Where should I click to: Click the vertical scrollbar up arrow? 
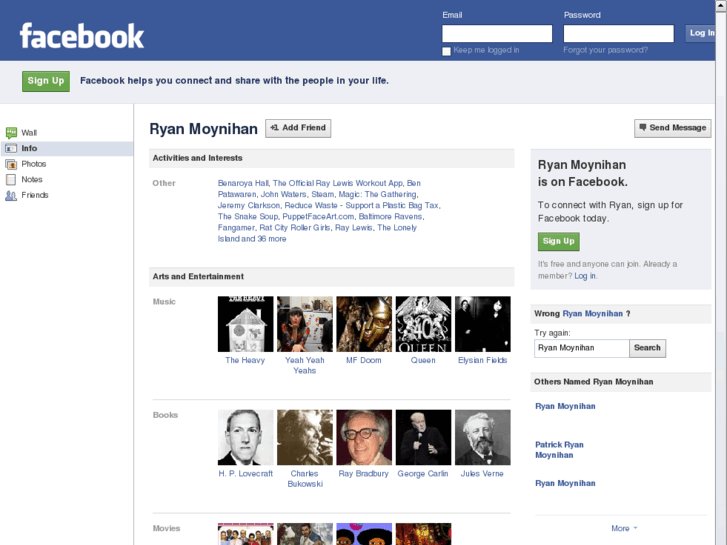721,4
